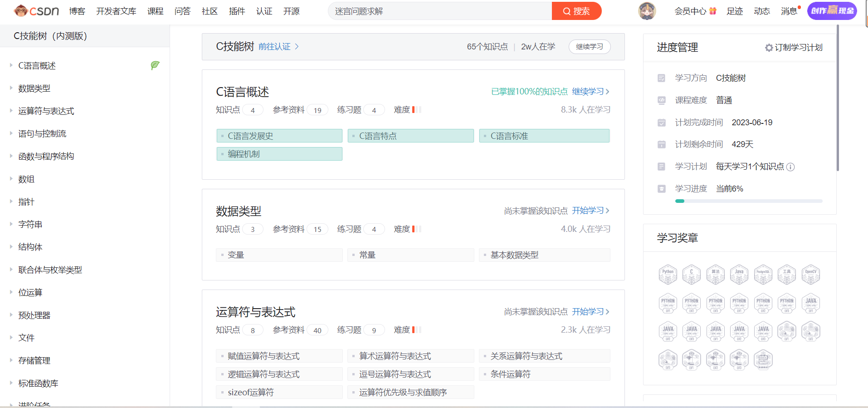
Task: Click the 学习计划 document icon
Action: (661, 167)
